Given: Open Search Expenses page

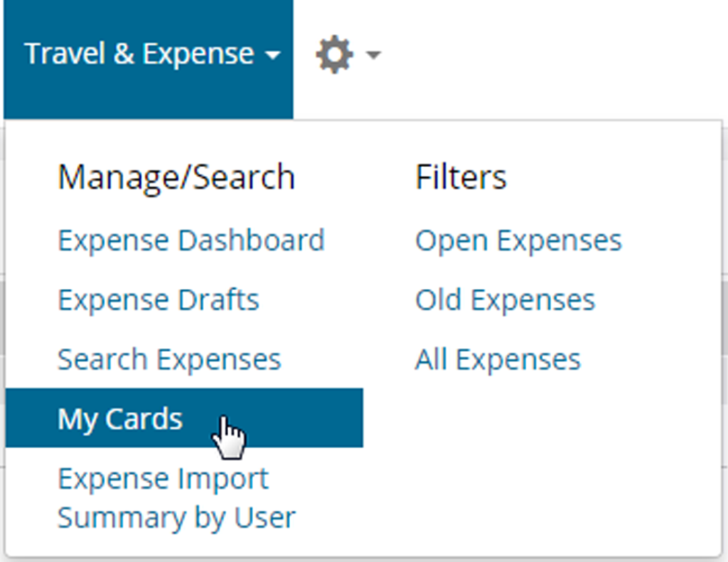Looking at the screenshot, I should click(169, 359).
